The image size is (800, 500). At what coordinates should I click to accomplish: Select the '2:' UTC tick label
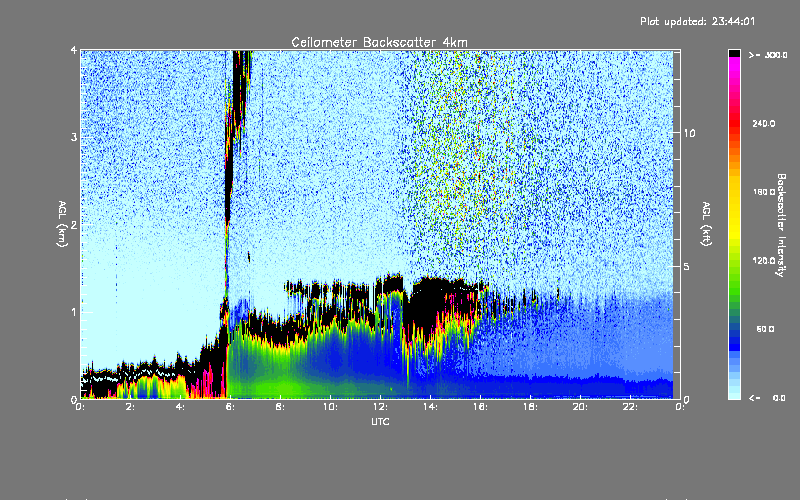click(x=130, y=407)
